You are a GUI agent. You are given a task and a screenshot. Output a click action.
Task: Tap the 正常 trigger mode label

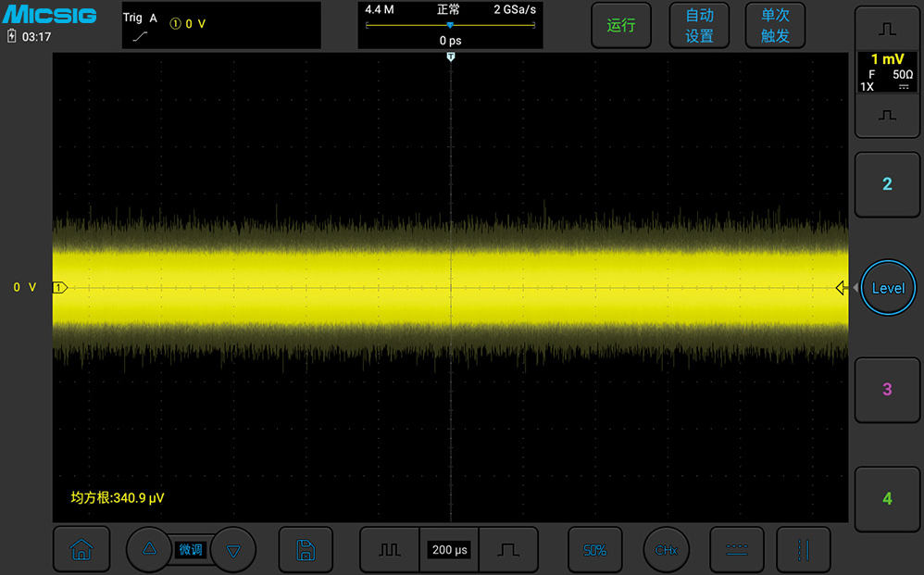448,9
